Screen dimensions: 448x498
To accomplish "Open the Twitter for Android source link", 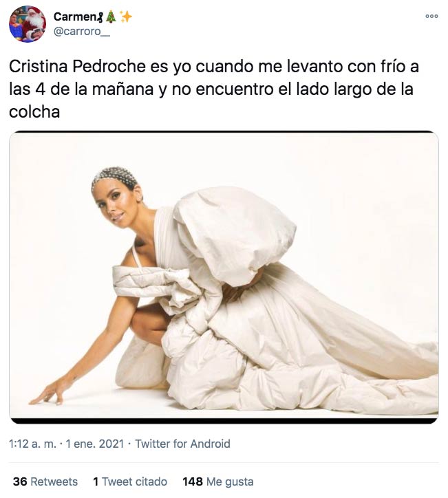I will [182, 444].
